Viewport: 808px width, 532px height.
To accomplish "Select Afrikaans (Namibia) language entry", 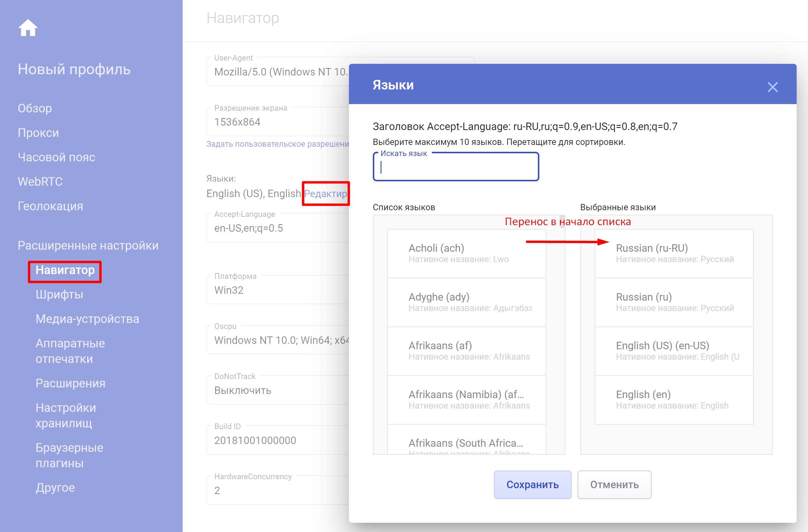I will click(x=466, y=400).
